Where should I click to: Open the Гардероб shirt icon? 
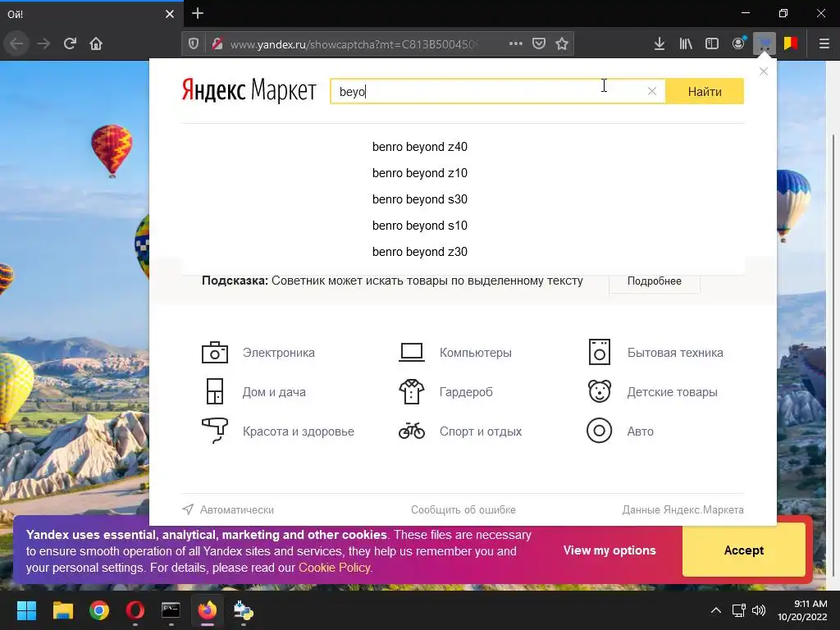[x=412, y=391]
